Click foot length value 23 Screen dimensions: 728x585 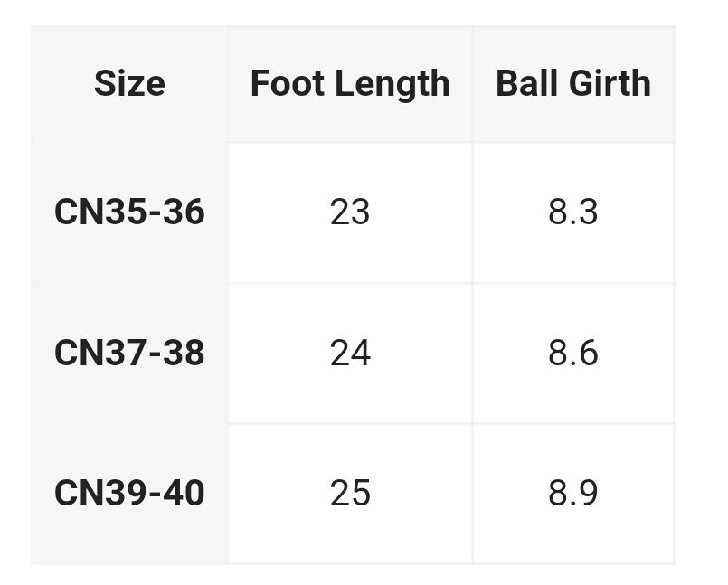pos(350,212)
